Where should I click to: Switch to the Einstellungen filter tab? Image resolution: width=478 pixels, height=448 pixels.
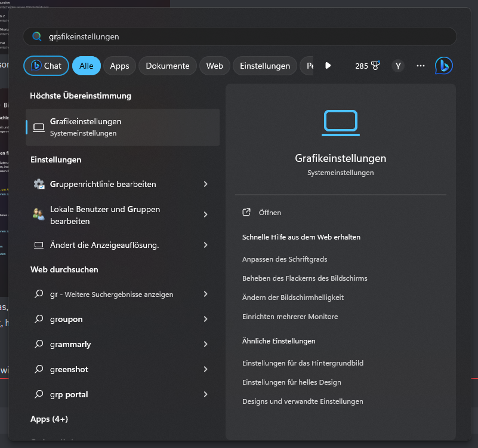(265, 66)
